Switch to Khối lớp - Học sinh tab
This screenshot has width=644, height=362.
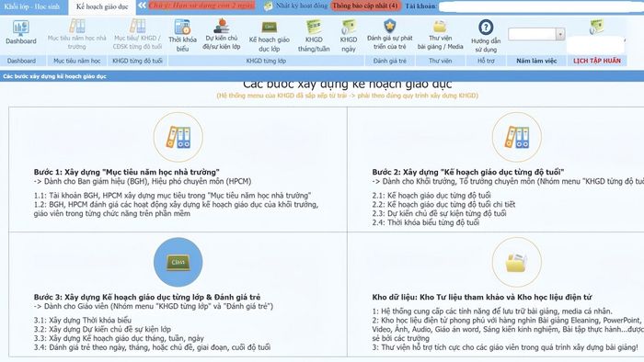32,6
